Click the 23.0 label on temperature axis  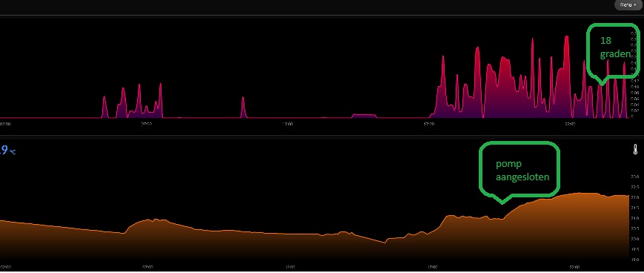(x=635, y=177)
